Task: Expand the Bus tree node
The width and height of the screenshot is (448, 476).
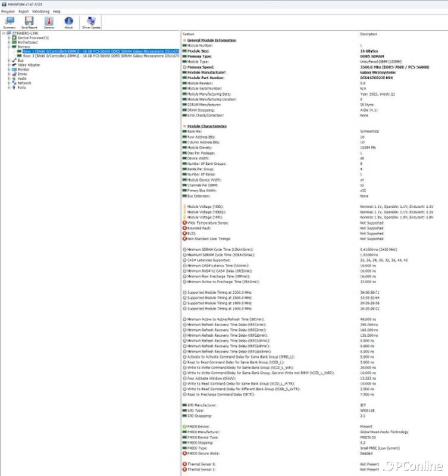Action: [8, 60]
